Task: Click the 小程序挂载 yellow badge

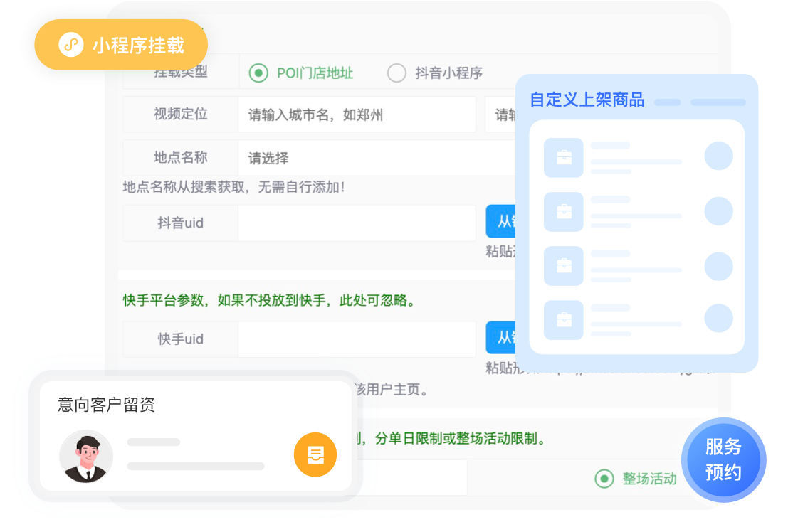Action: pos(121,46)
